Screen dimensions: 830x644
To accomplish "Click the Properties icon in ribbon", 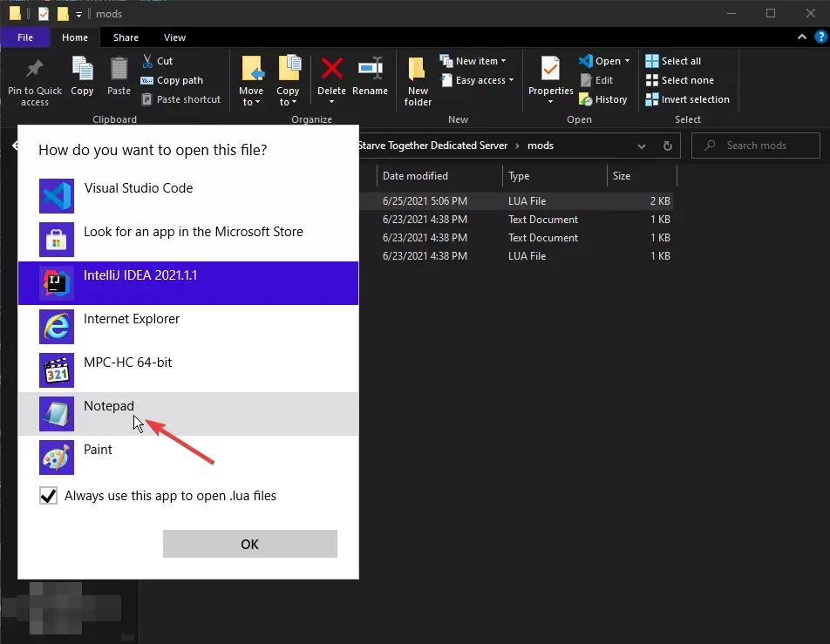I will [550, 70].
